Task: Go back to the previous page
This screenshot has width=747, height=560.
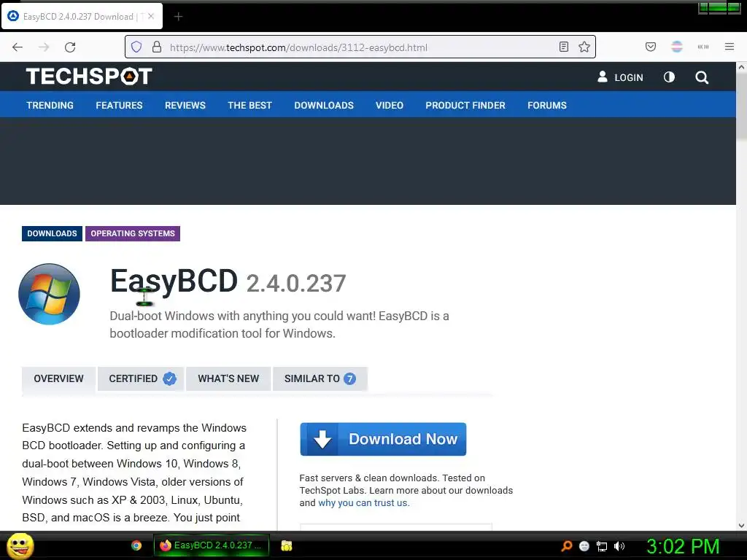Action: click(18, 47)
